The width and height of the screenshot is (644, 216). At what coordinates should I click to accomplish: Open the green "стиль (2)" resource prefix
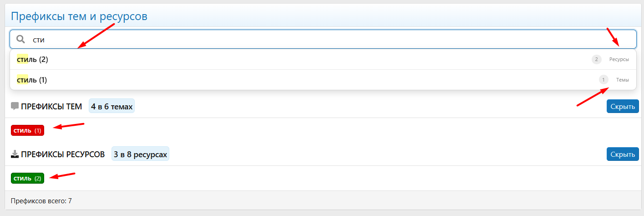(x=27, y=178)
